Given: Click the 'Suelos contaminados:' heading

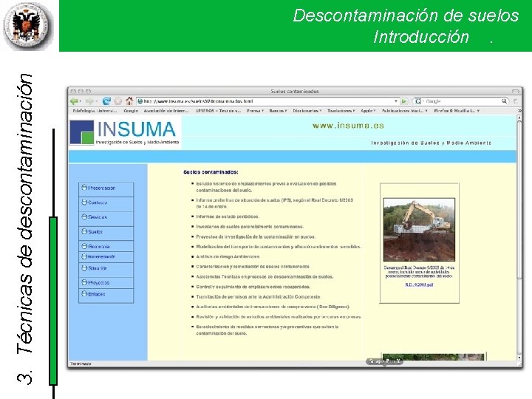Looking at the screenshot, I should pyautogui.click(x=211, y=172).
